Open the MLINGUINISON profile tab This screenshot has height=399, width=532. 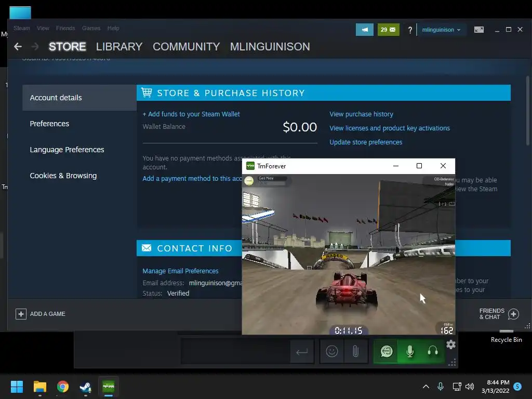270,46
